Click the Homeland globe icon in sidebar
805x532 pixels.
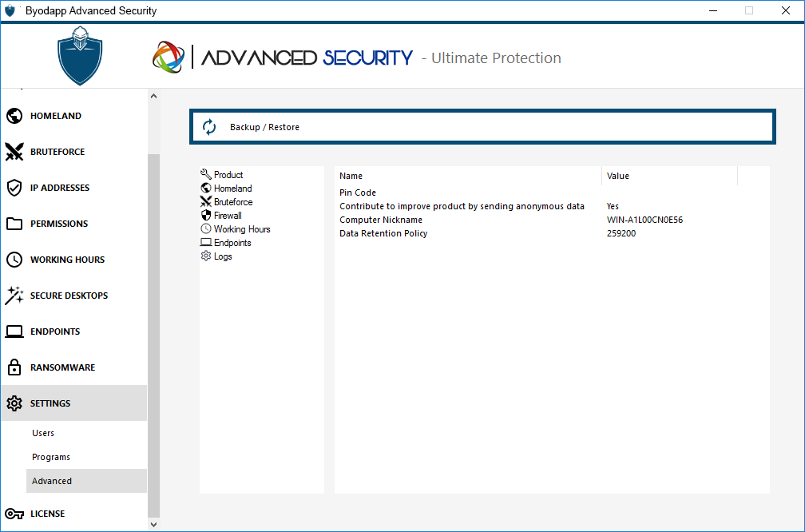[x=14, y=116]
